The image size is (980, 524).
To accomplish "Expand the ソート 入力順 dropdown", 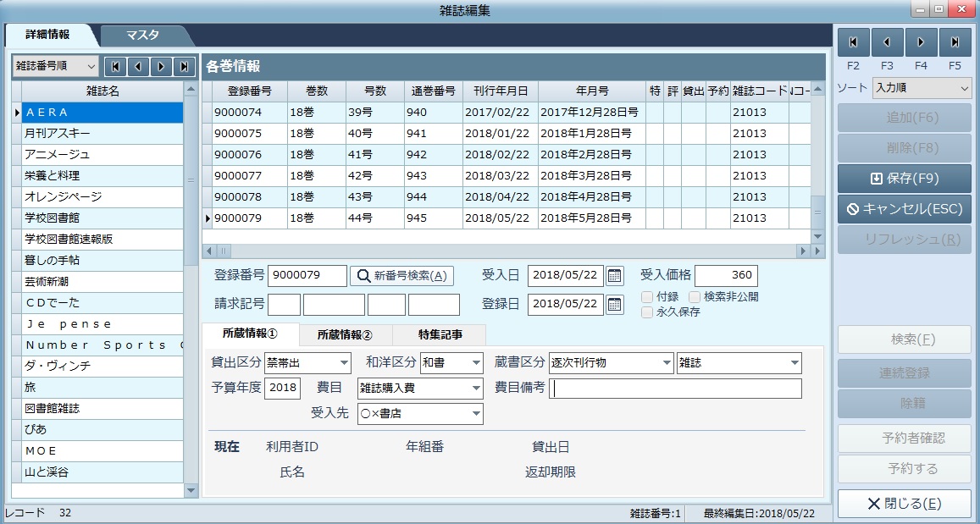I will [963, 89].
